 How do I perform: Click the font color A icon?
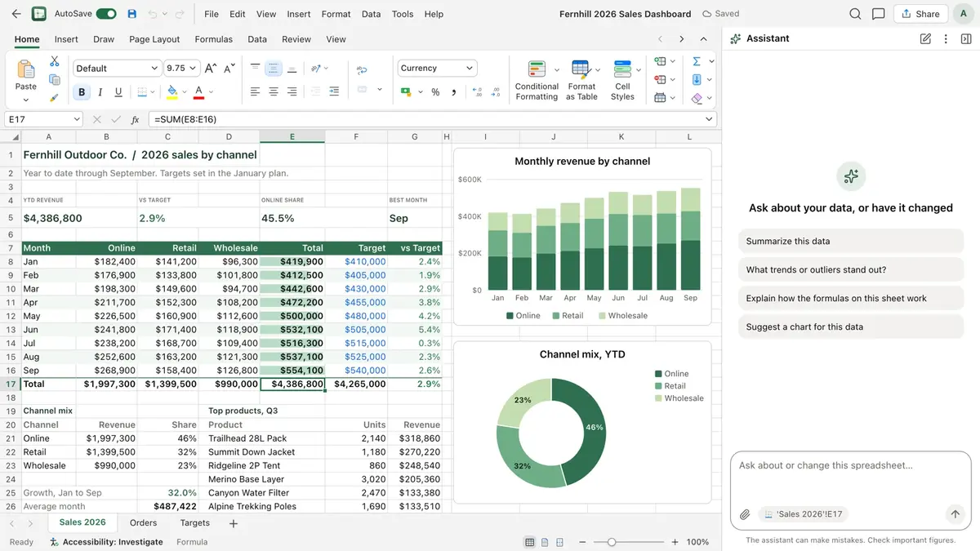pos(198,92)
